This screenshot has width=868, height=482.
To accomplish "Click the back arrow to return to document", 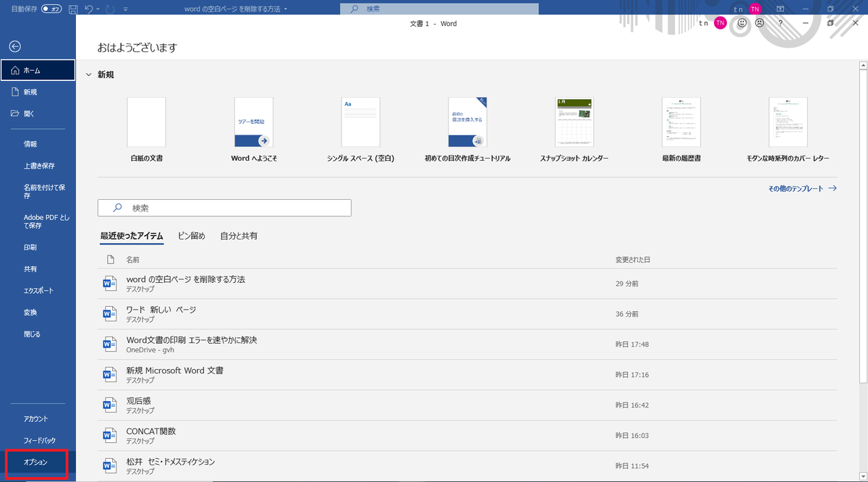I will pos(14,46).
